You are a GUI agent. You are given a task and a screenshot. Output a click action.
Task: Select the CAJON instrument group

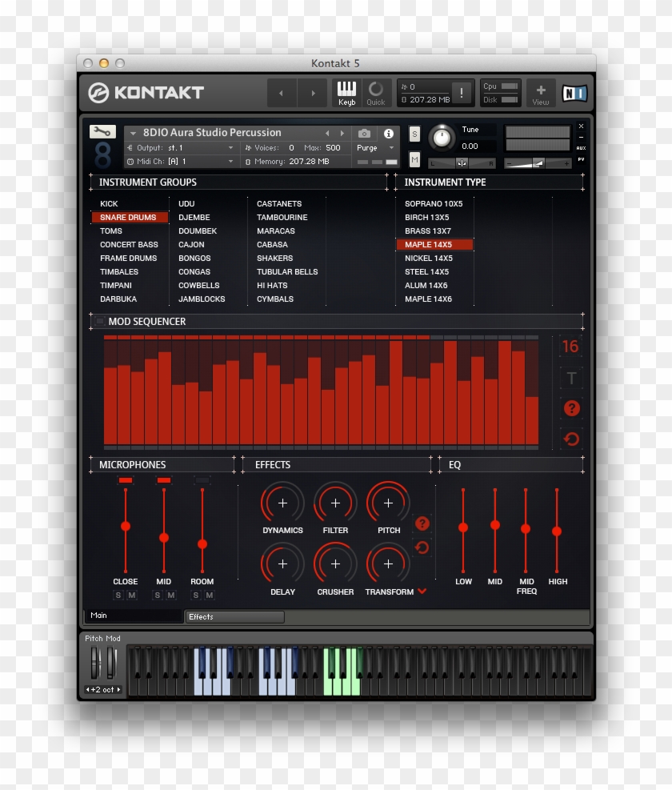click(x=191, y=244)
